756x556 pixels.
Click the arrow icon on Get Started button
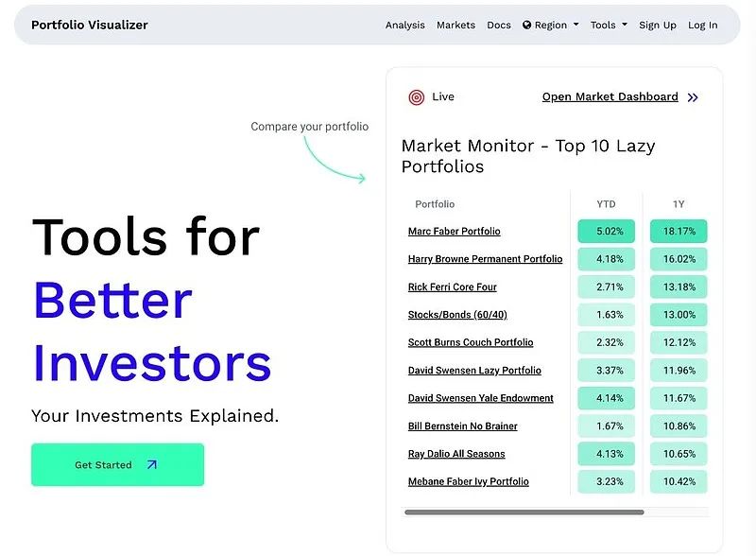click(x=152, y=464)
